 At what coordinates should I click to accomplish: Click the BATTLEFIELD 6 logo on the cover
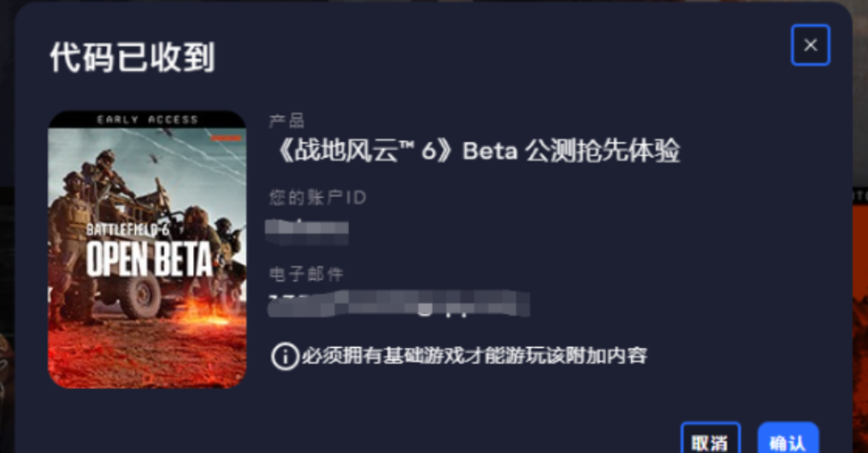127,230
